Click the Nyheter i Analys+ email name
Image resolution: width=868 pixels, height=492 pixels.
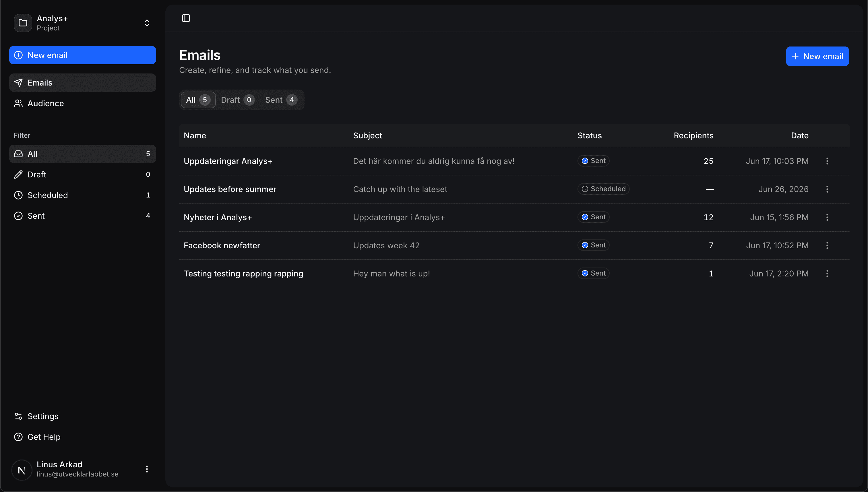click(x=218, y=217)
